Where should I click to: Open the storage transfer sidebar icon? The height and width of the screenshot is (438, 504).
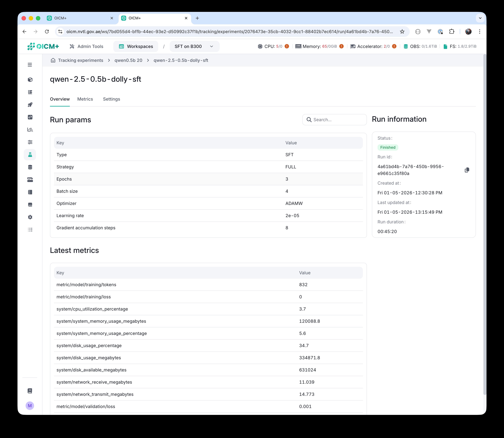pos(30,180)
